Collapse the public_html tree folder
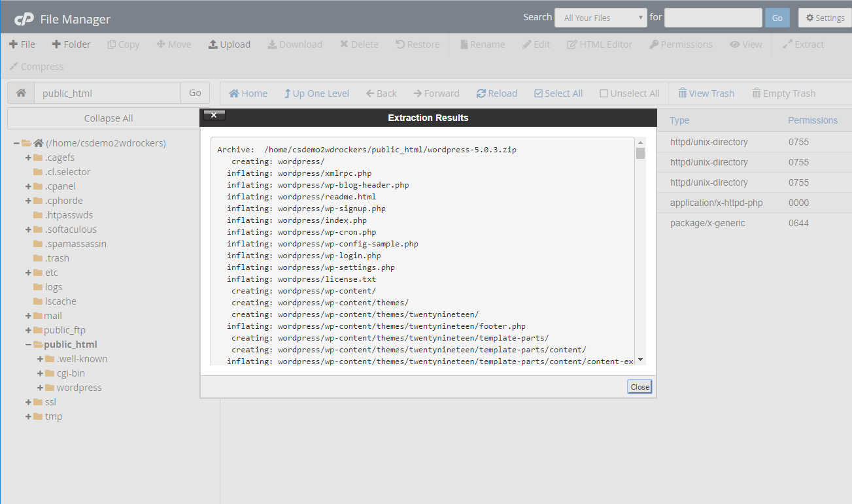 (29, 344)
